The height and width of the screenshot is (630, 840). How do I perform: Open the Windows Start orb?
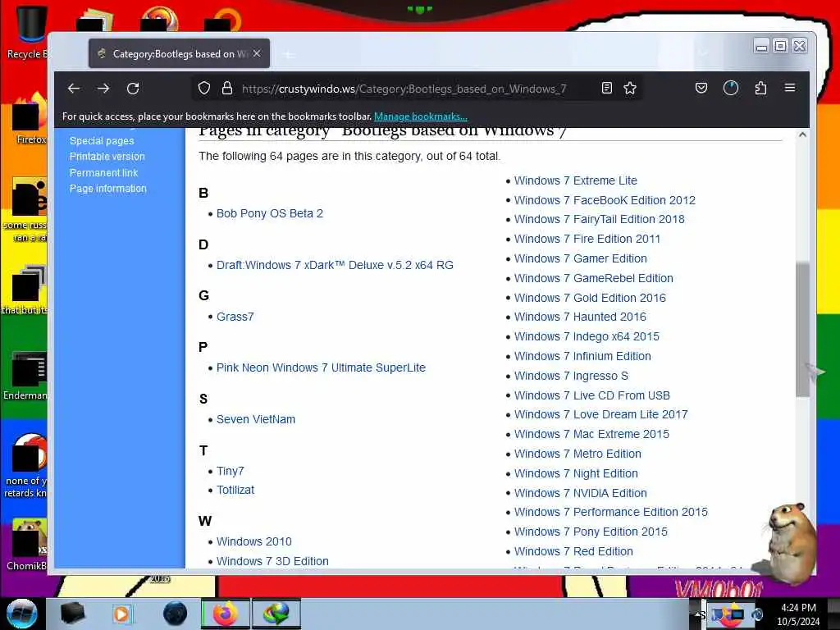[21, 614]
